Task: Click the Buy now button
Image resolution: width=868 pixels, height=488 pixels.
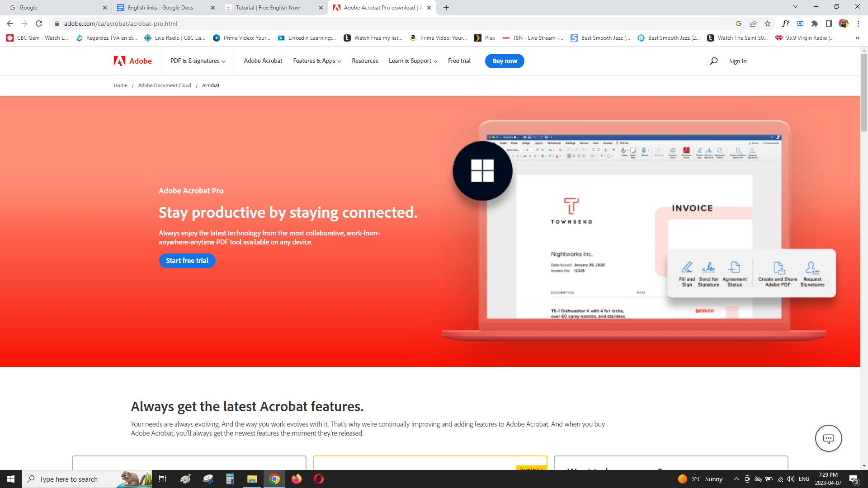Action: tap(505, 61)
